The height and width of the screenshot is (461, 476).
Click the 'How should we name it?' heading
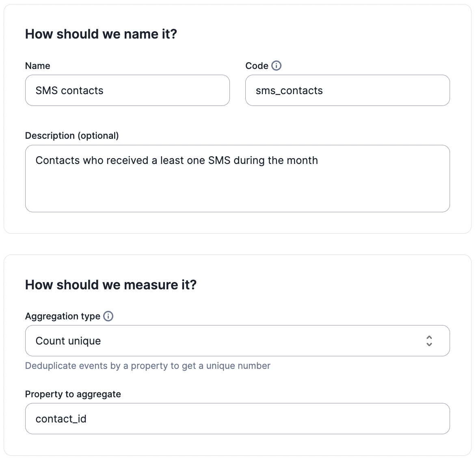point(101,34)
